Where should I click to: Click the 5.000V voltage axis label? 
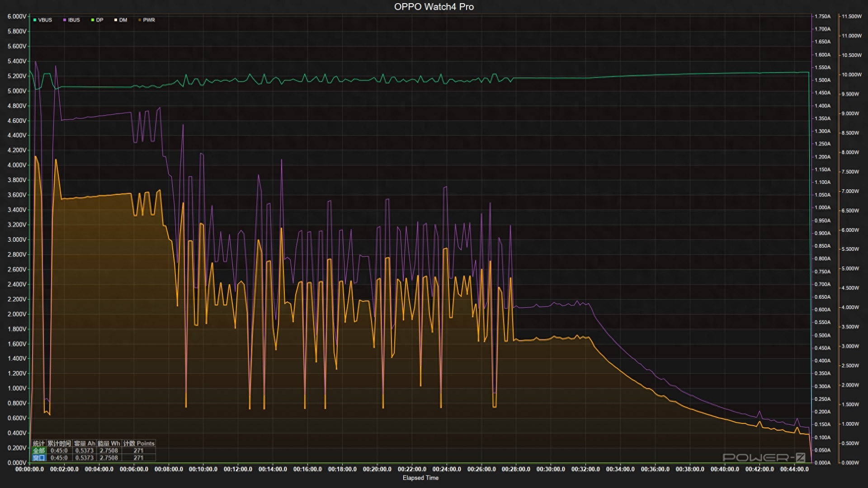(x=17, y=91)
